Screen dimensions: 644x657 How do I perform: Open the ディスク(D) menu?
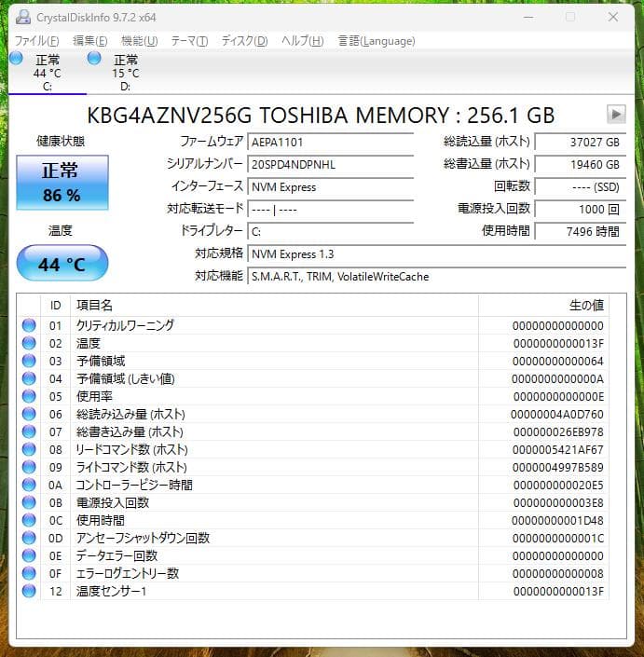(x=244, y=41)
